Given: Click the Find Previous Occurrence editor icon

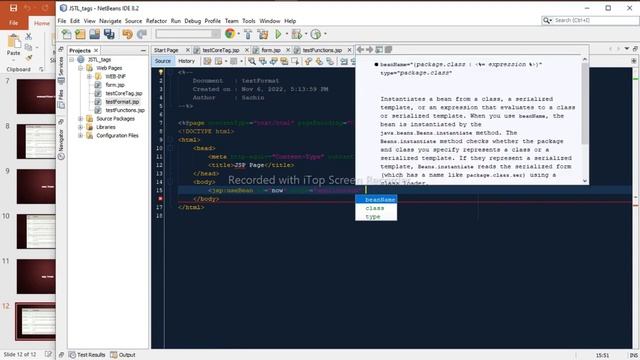Looking at the screenshot, I should pos(263,61).
